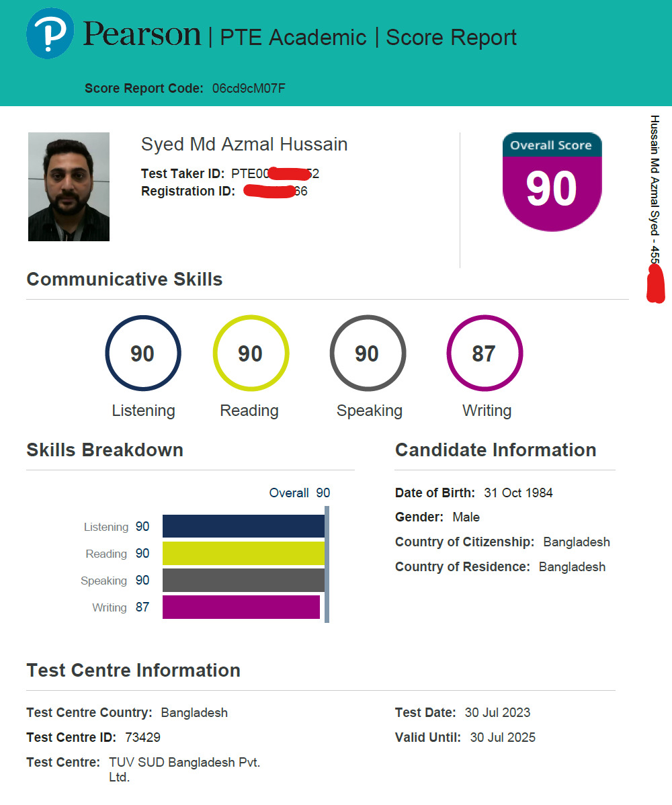The height and width of the screenshot is (805, 672).
Task: Click the candidate photo thumbnail
Action: (x=69, y=187)
